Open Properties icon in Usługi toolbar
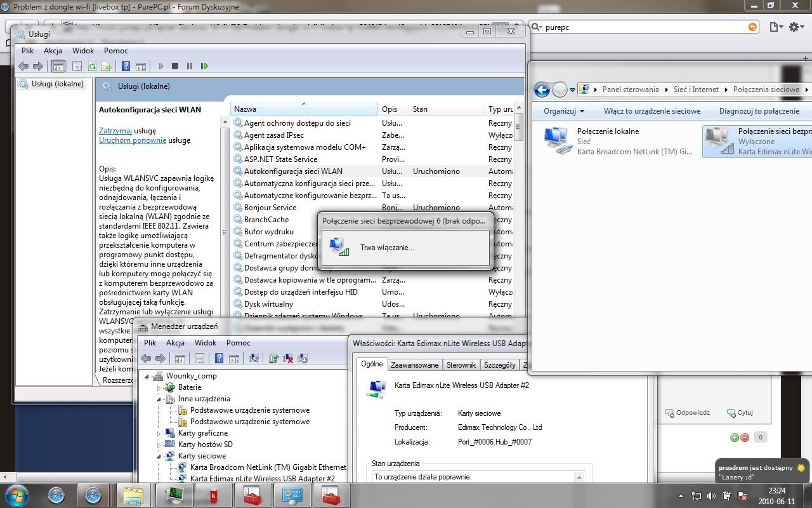This screenshot has height=508, width=812. tap(77, 66)
